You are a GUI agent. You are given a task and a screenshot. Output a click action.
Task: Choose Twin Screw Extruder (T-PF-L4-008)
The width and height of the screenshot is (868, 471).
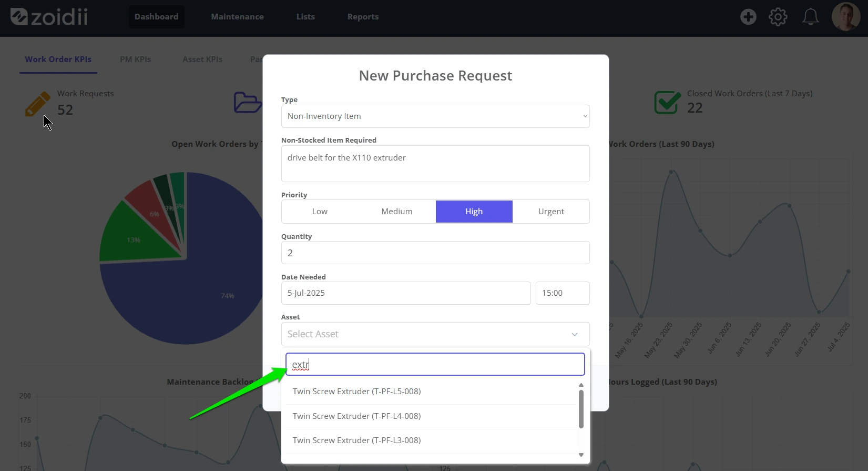click(430, 416)
